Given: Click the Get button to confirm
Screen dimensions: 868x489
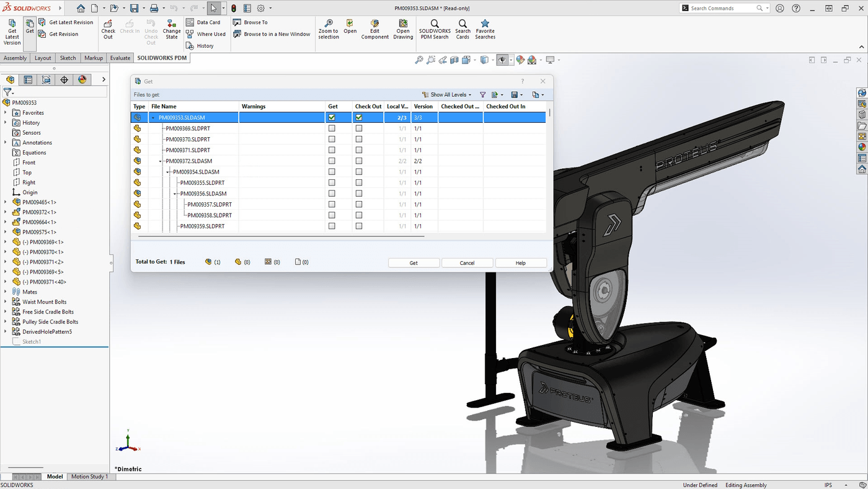Looking at the screenshot, I should (x=413, y=262).
